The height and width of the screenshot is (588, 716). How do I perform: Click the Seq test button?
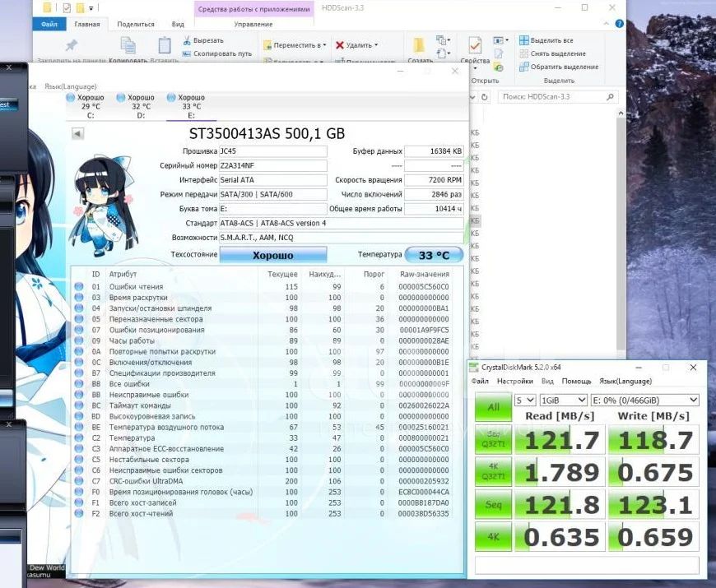click(x=493, y=504)
